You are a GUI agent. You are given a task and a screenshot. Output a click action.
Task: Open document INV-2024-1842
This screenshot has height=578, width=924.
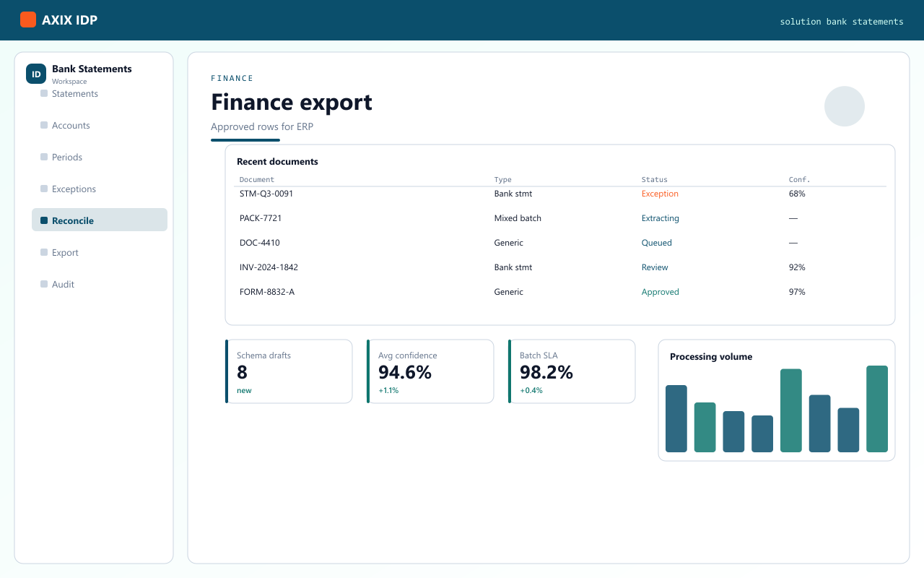(269, 267)
